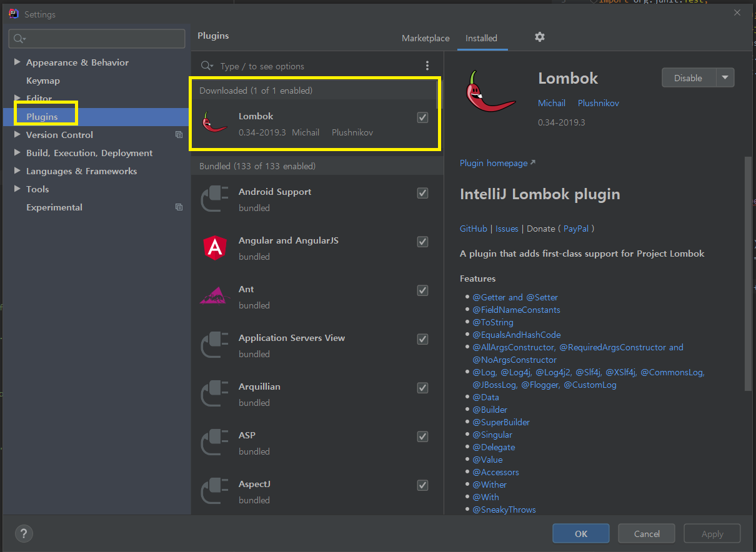
Task: Open the Issues link
Action: tap(507, 229)
